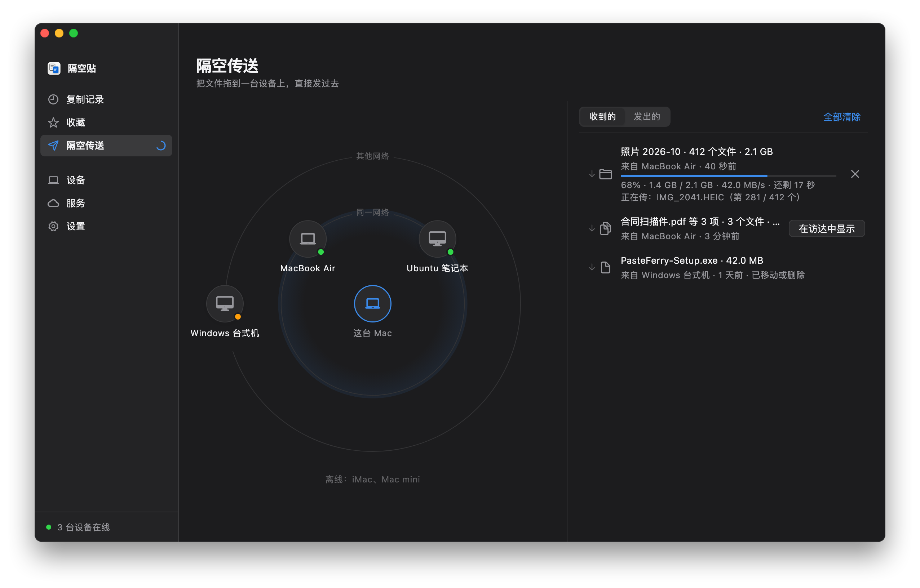Cancel the 照片 2026-10 transfer
920x588 pixels.
click(x=855, y=174)
